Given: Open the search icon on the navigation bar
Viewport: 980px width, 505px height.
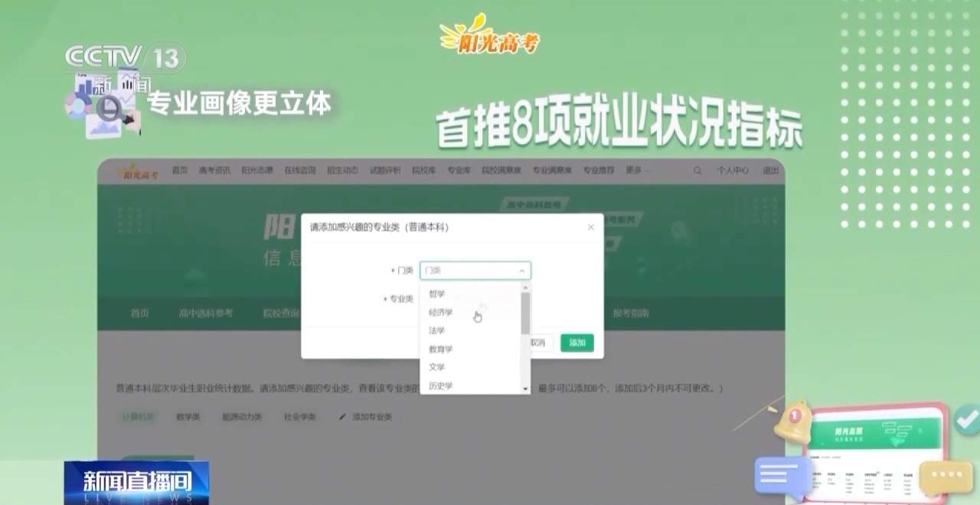Looking at the screenshot, I should point(697,170).
